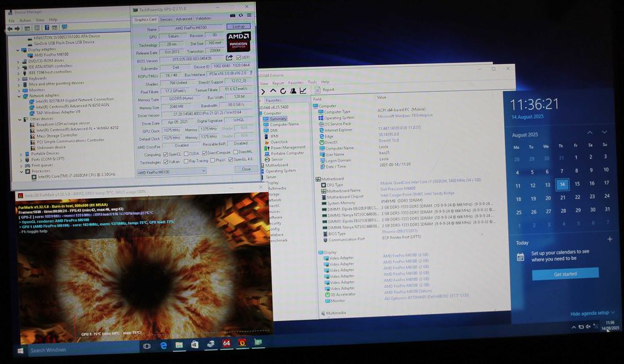The image size is (624, 364).
Task: Expand the DVD/CD-ROM drives node
Action: [18, 62]
